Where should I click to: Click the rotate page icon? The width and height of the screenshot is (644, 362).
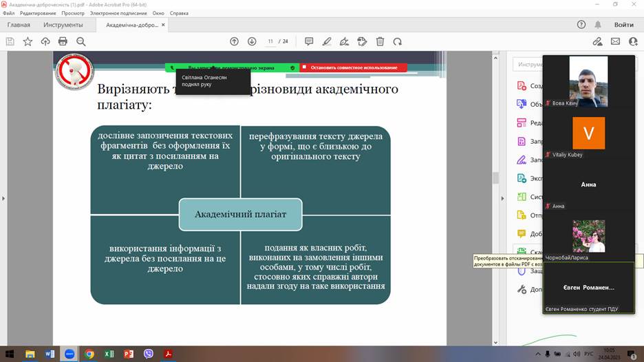pos(398,41)
